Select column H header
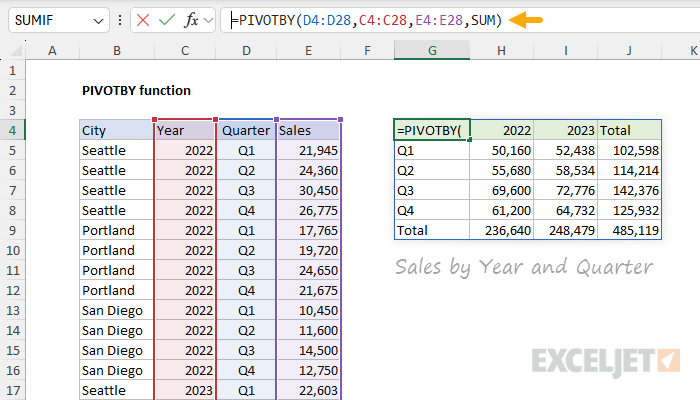Viewport: 700px width, 400px height. (501, 50)
